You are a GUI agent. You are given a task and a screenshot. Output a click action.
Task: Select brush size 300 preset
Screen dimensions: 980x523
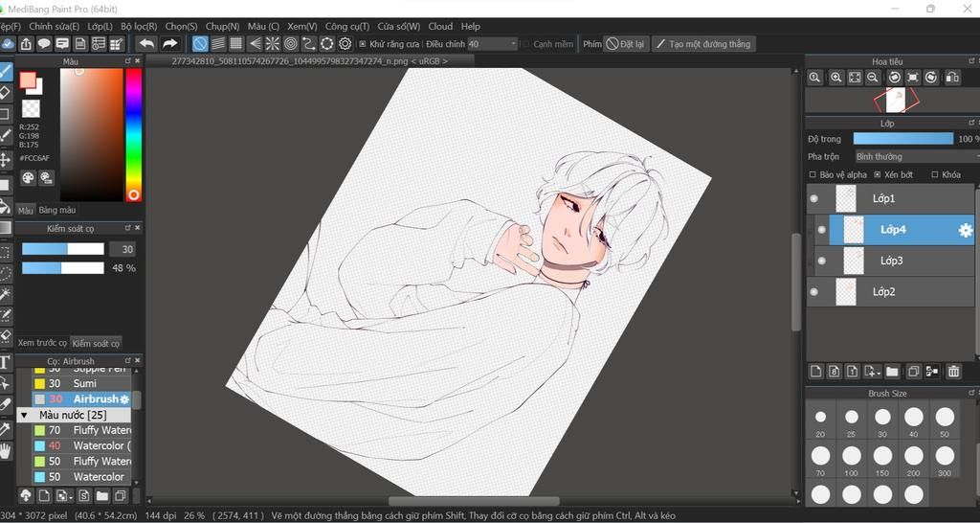(945, 460)
